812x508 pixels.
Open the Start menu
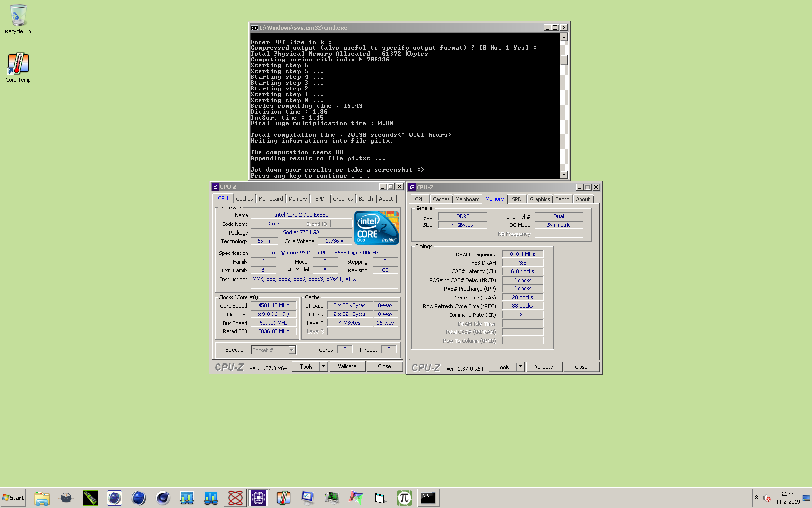[x=13, y=498]
